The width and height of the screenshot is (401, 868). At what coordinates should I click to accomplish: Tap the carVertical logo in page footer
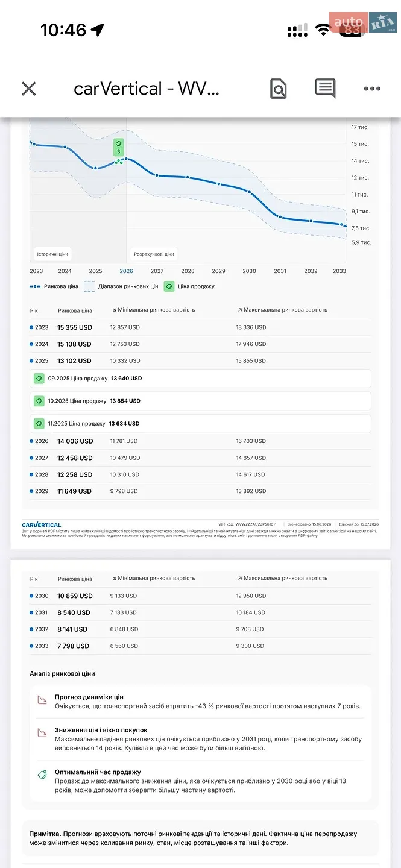click(x=41, y=524)
